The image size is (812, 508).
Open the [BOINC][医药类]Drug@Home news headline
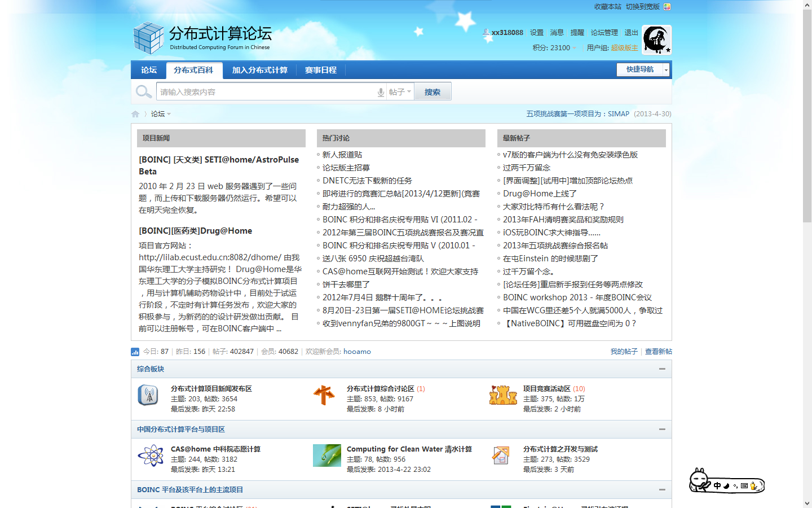pyautogui.click(x=196, y=231)
